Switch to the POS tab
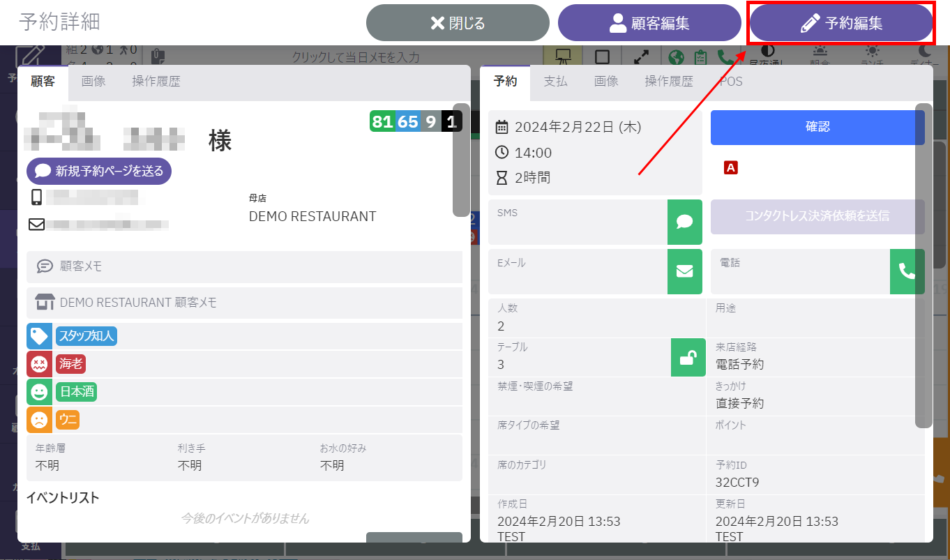The image size is (950, 560). (x=731, y=82)
